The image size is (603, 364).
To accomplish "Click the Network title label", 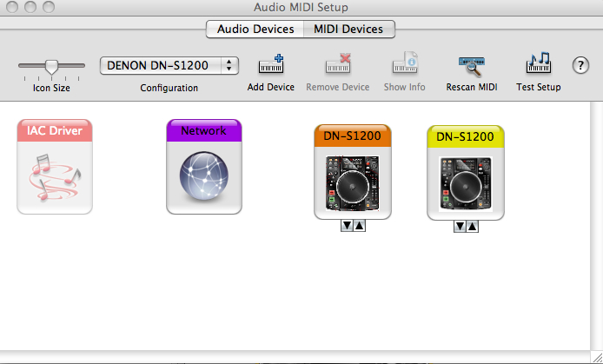I will (204, 130).
